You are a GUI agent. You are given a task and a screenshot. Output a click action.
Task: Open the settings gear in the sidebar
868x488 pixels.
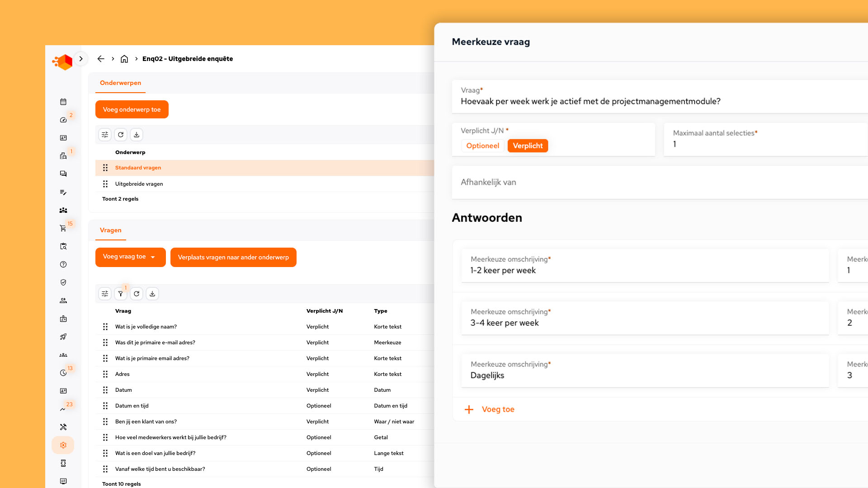click(63, 445)
